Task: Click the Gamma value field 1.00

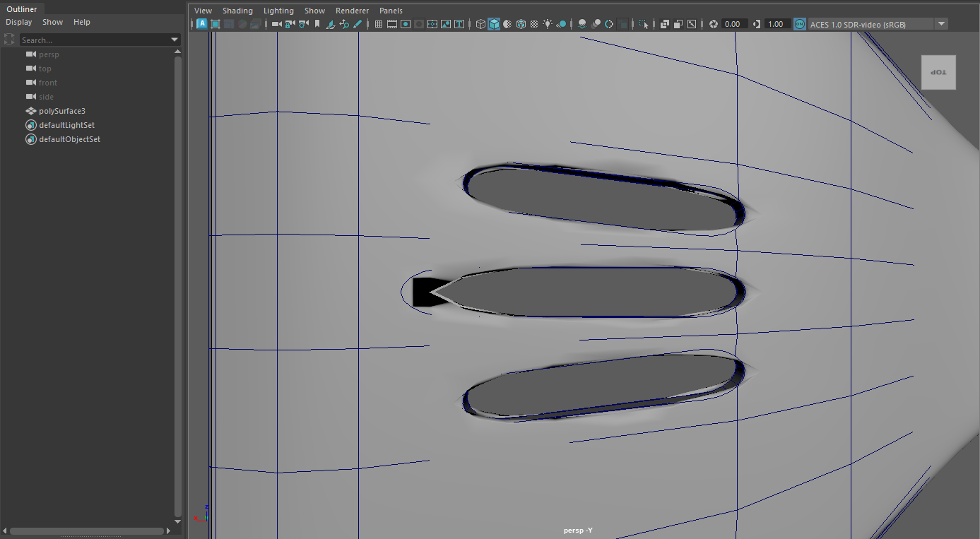Action: (777, 24)
